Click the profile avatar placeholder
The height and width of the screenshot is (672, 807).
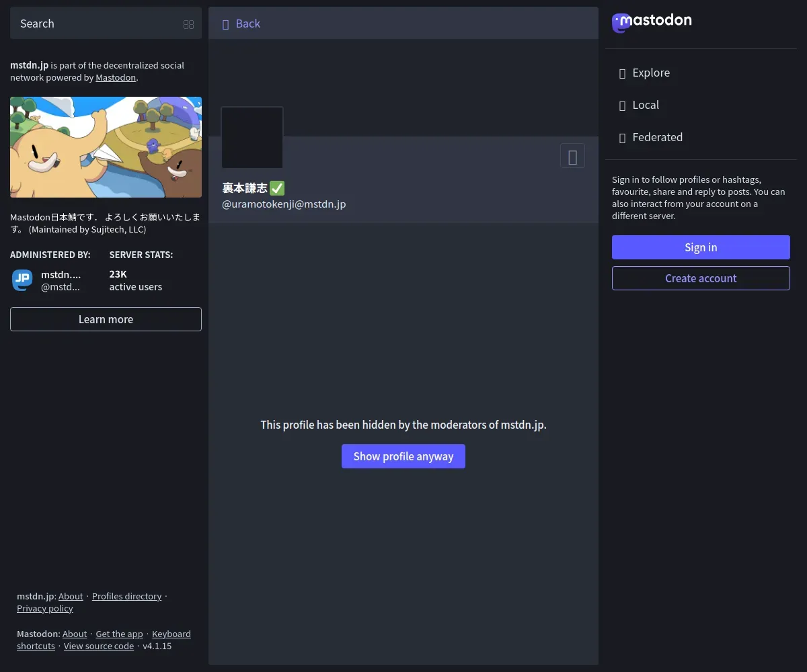point(252,137)
